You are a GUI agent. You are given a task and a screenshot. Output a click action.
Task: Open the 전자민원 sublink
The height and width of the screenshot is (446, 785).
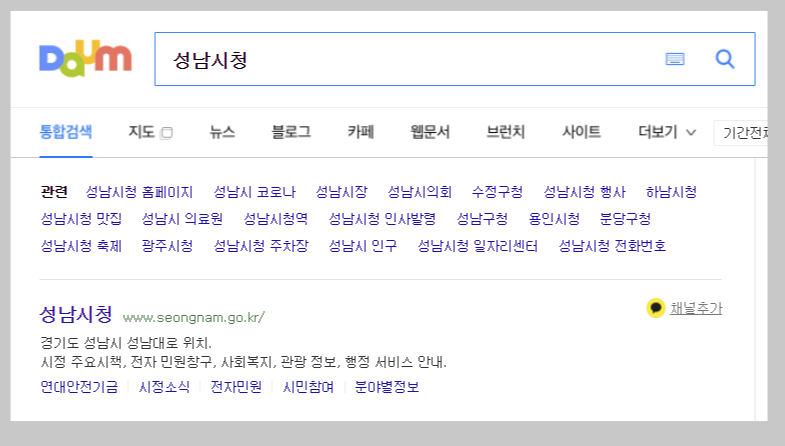[236, 387]
